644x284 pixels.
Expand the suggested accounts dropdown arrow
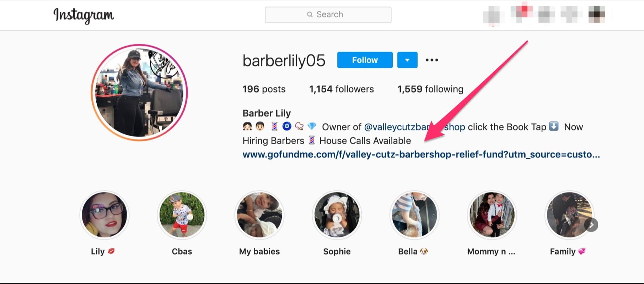(x=407, y=60)
